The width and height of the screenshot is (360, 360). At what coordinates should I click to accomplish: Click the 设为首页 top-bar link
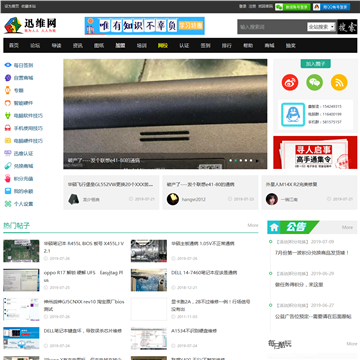pos(11,6)
